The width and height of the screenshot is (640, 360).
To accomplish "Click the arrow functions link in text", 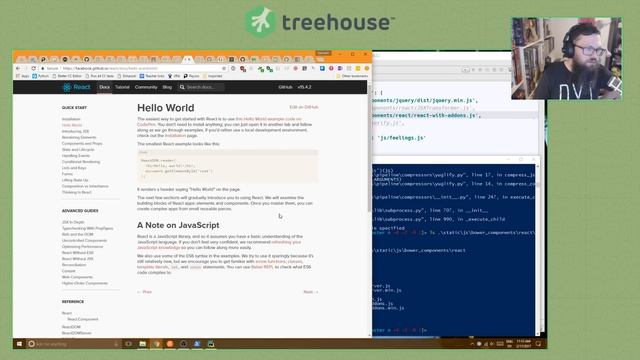I will click(x=270, y=261).
